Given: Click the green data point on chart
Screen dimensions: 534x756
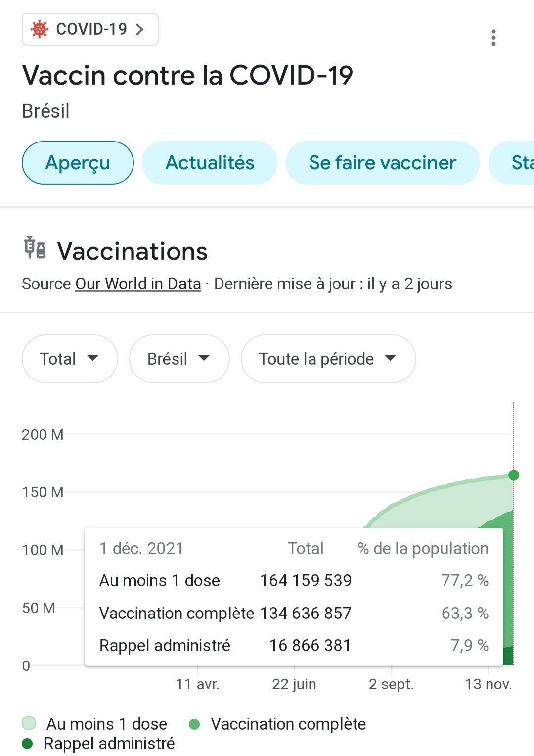Looking at the screenshot, I should pos(514,475).
